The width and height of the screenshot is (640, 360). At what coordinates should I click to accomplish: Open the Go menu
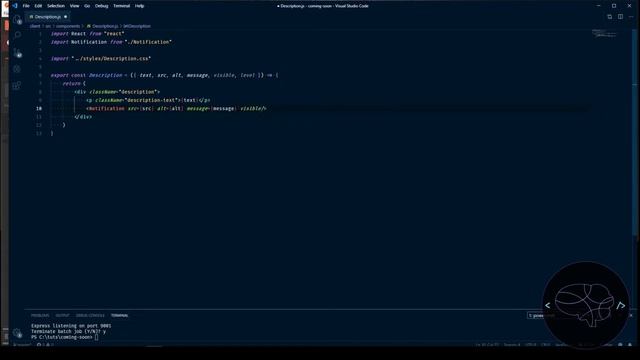tap(87, 6)
